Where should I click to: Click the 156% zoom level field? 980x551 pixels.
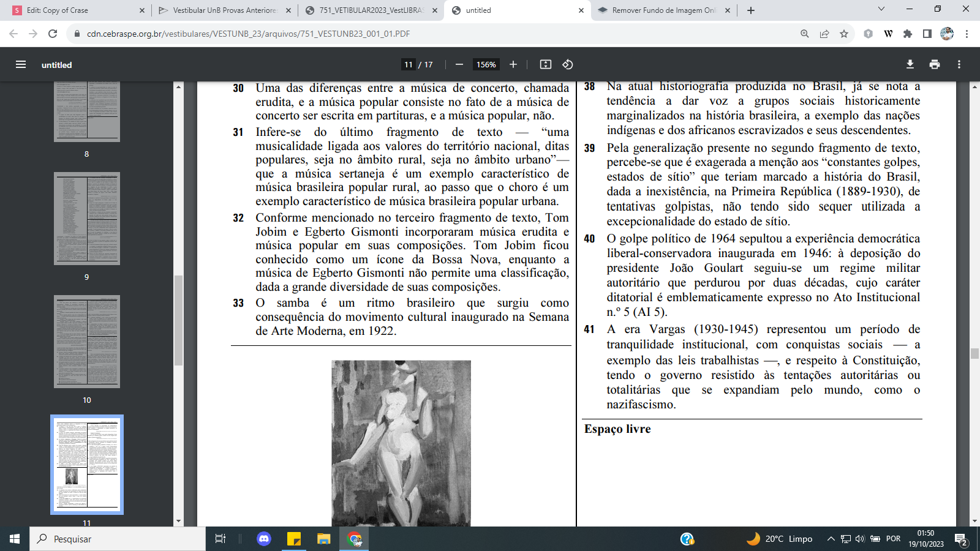pos(486,64)
